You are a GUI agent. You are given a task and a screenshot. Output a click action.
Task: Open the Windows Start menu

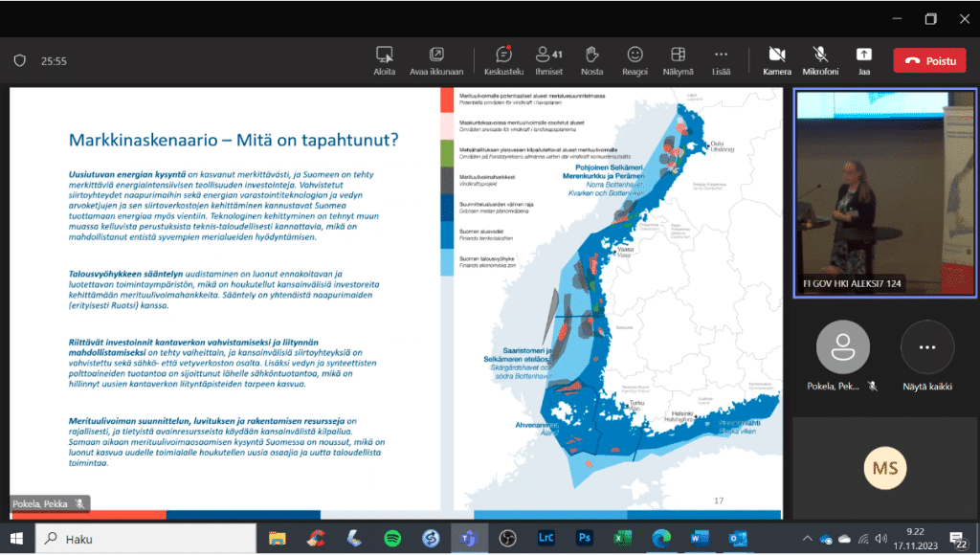click(17, 539)
